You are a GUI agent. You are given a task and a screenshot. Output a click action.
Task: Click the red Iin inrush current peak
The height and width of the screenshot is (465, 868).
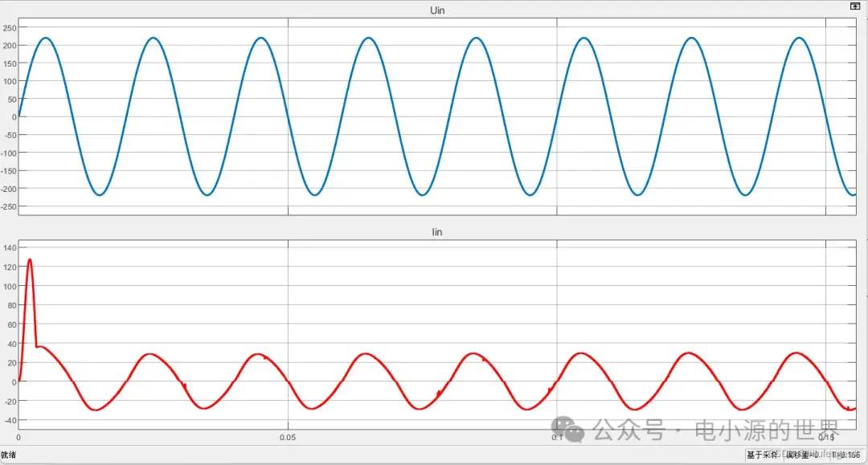click(30, 260)
